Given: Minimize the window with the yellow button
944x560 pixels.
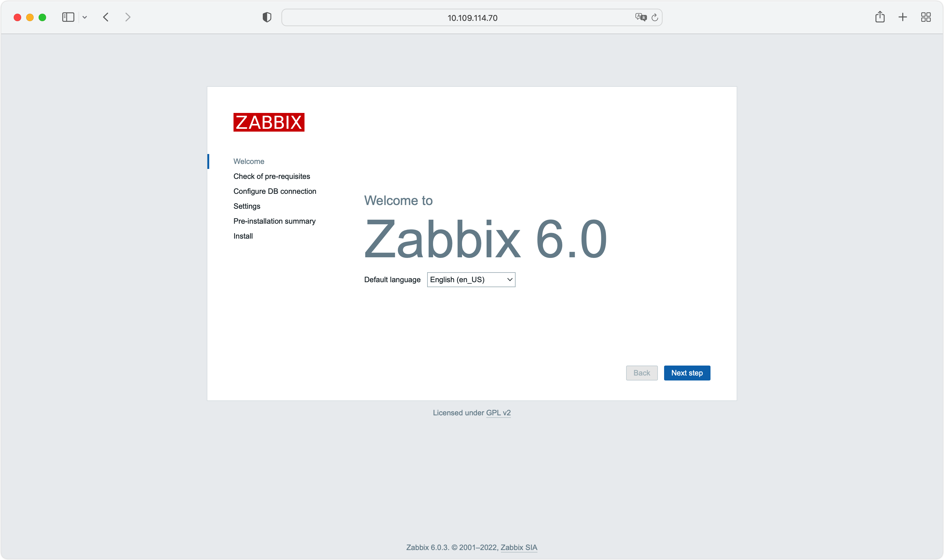Looking at the screenshot, I should pyautogui.click(x=30, y=17).
